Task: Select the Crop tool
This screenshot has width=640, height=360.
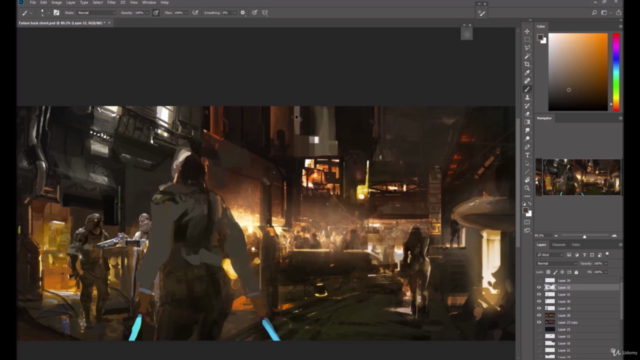Action: pos(527,64)
